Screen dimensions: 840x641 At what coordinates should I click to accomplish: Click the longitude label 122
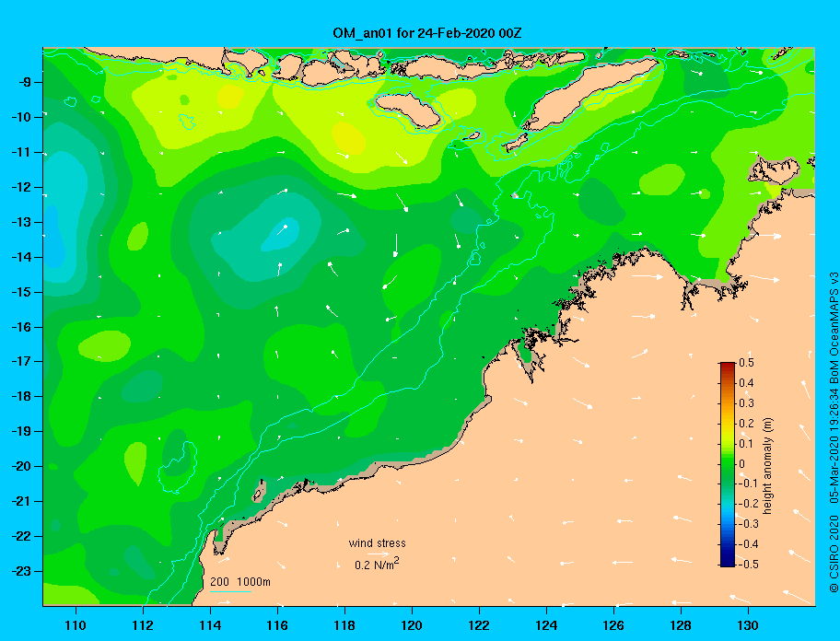[x=479, y=625]
